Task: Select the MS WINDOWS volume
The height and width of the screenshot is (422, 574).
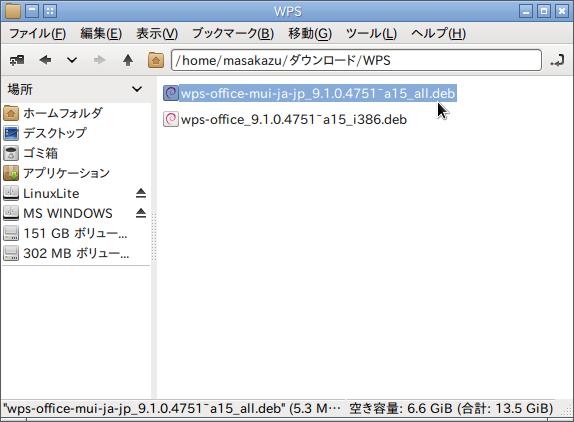Action: (x=68, y=213)
